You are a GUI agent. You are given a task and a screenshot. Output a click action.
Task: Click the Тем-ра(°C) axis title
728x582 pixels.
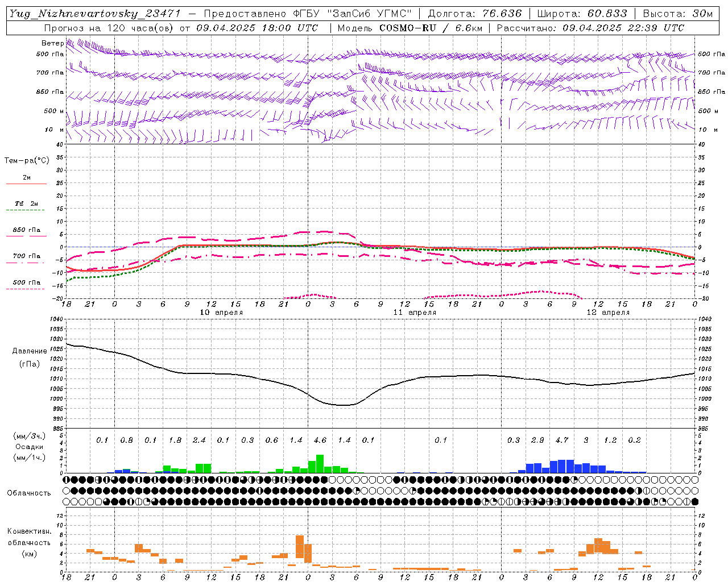(27, 161)
